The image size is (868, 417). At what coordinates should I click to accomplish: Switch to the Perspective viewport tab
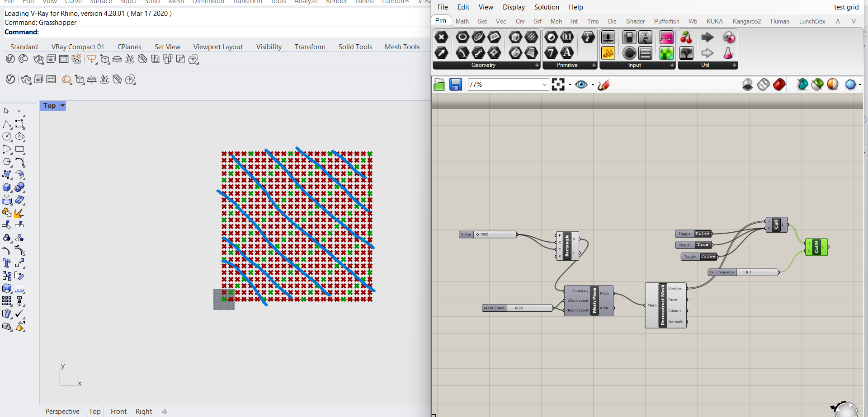tap(62, 411)
